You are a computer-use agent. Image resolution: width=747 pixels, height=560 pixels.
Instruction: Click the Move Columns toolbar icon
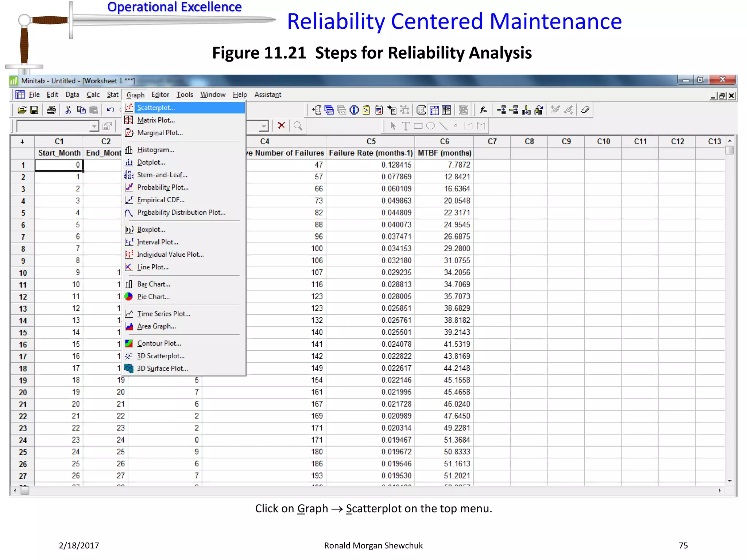(x=538, y=110)
